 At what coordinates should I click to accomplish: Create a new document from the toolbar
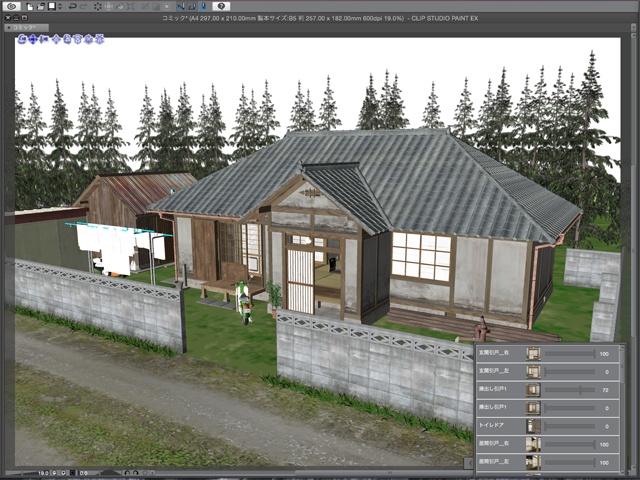[30, 7]
